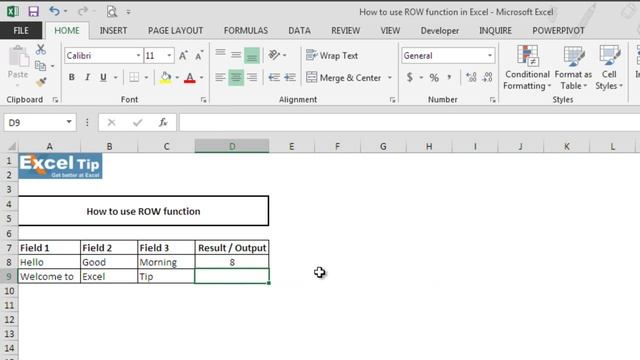Screen dimensions: 640x360
Task: Expand the General number format dropdown
Action: coord(490,56)
